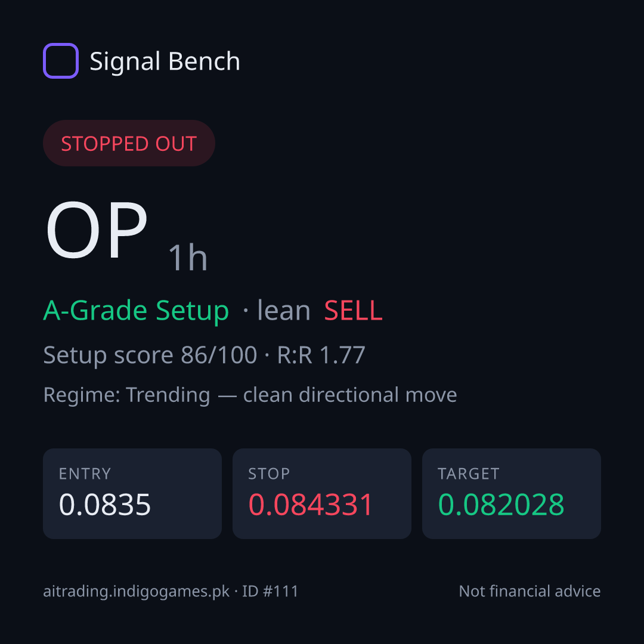The image size is (644, 644).
Task: Click the red 0.084331 stop value
Action: [311, 504]
